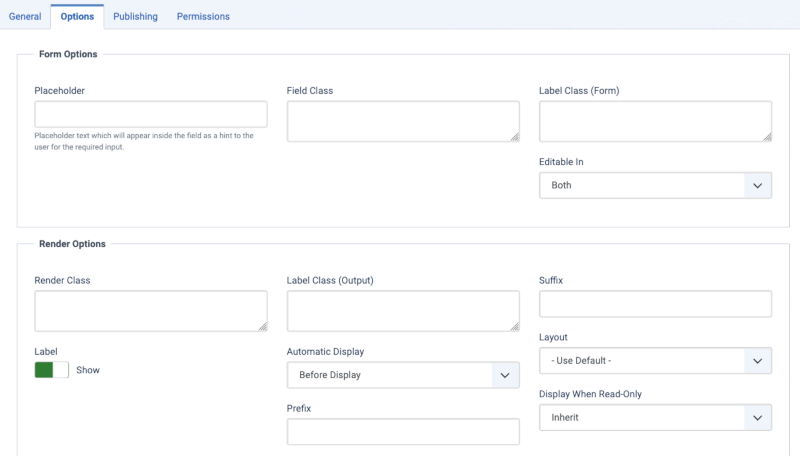
Task: Click the resize handle of Render Class
Action: click(x=262, y=326)
